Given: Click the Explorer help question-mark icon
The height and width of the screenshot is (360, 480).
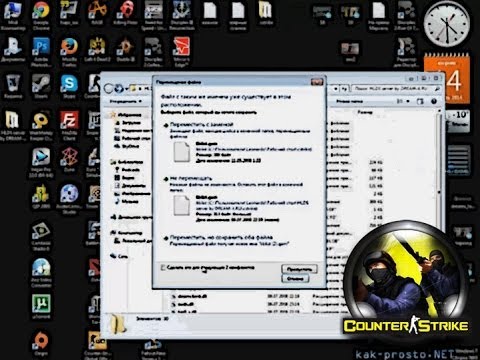Looking at the screenshot, I should [434, 101].
